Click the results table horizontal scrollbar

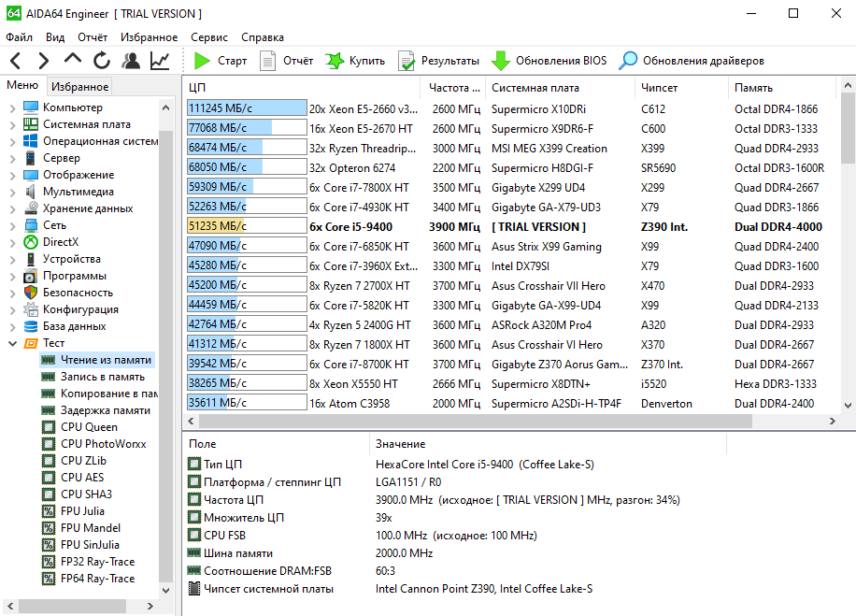coord(475,421)
